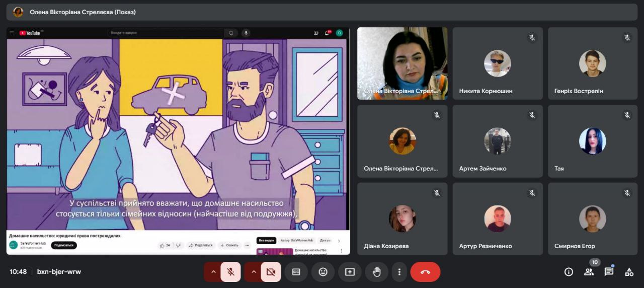Click the Подписаться subscribe button
Image resolution: width=644 pixels, height=288 pixels.
[64, 245]
